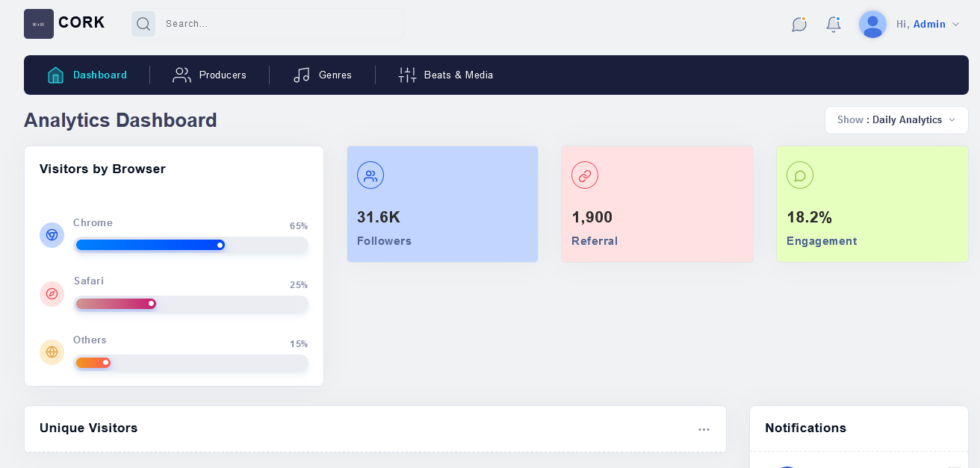Open the Producers menu item
This screenshot has width=980, height=468.
[x=210, y=75]
